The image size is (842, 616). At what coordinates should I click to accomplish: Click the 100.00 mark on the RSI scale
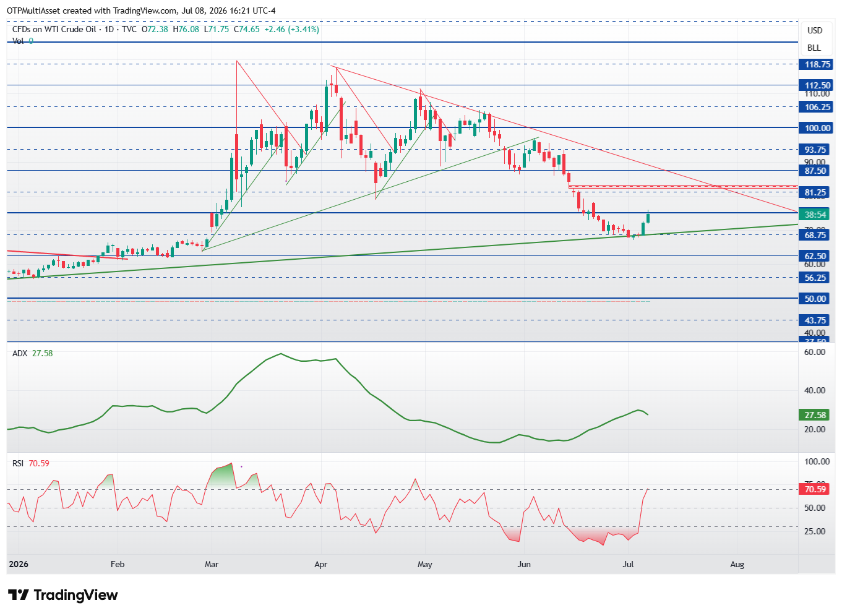(x=817, y=461)
